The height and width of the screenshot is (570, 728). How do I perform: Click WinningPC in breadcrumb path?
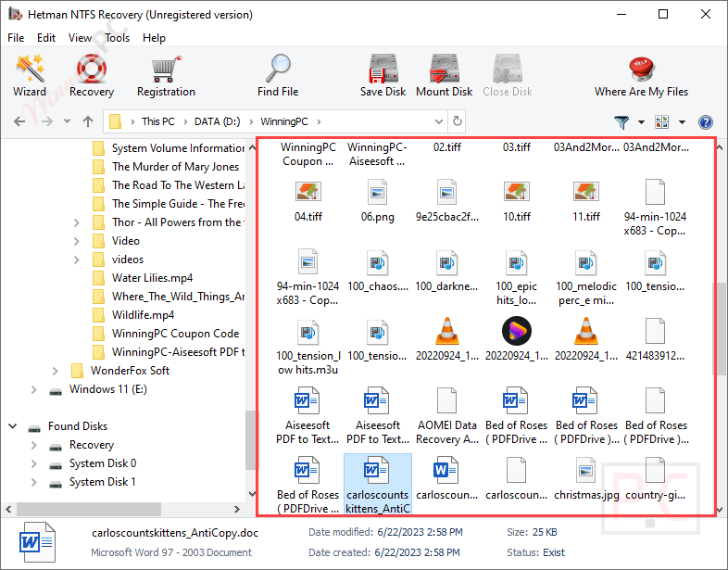coord(283,121)
